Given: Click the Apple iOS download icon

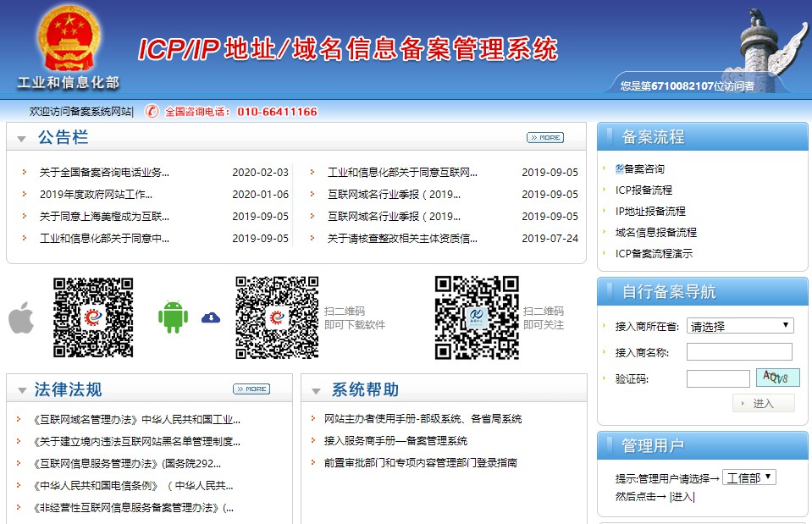Looking at the screenshot, I should click(20, 320).
